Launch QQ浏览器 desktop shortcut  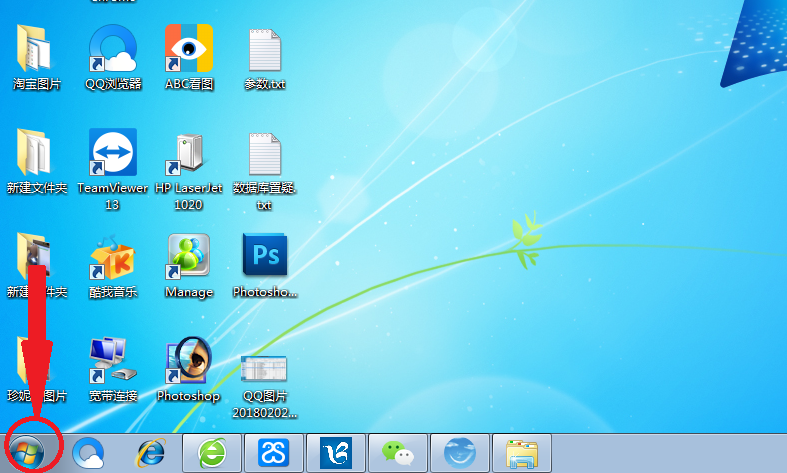pos(113,57)
